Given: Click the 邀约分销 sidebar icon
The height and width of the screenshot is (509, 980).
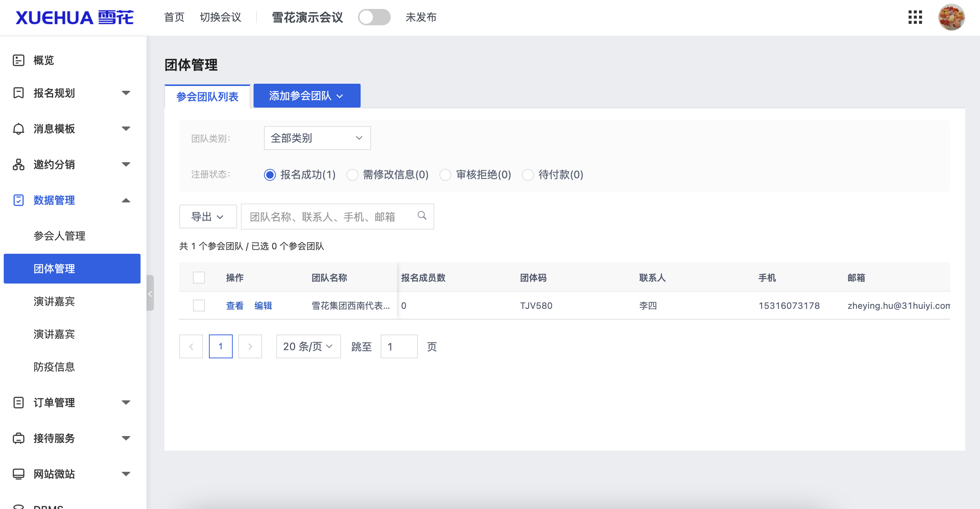Looking at the screenshot, I should tap(19, 164).
